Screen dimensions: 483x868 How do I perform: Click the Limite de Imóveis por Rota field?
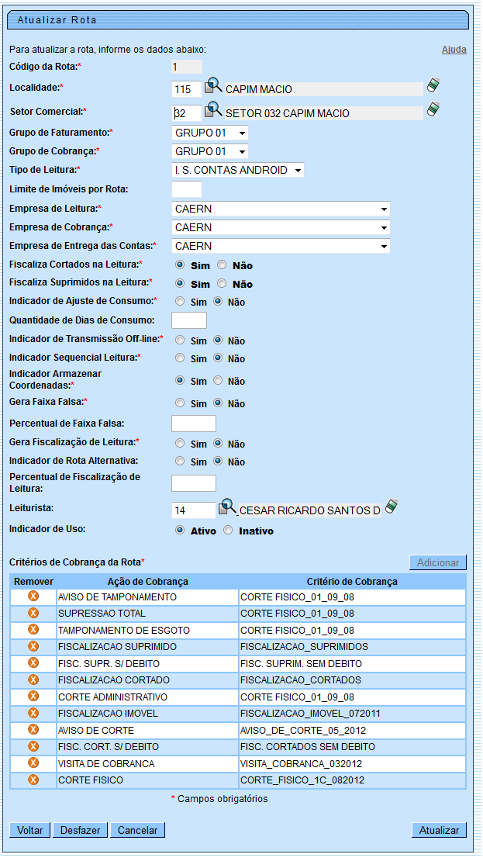click(186, 188)
